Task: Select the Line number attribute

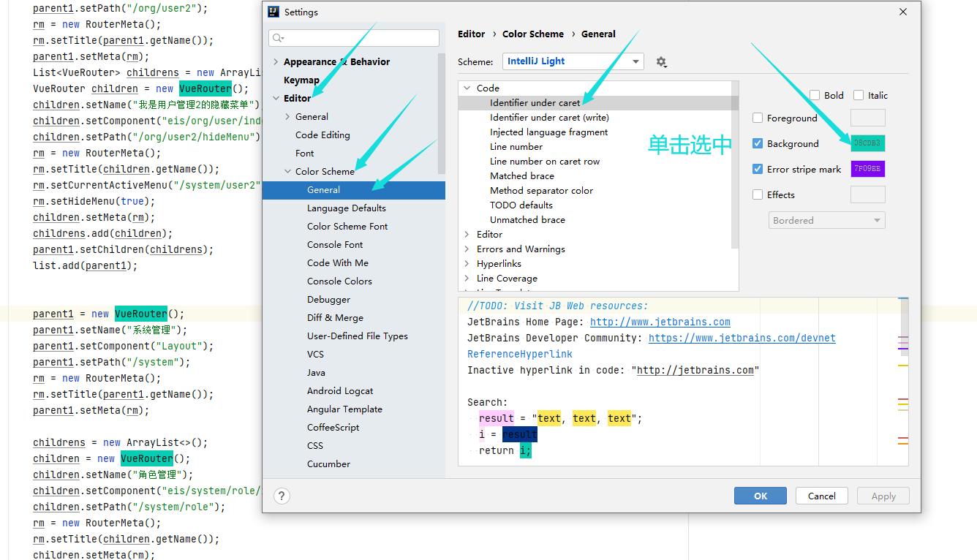Action: 516,146
